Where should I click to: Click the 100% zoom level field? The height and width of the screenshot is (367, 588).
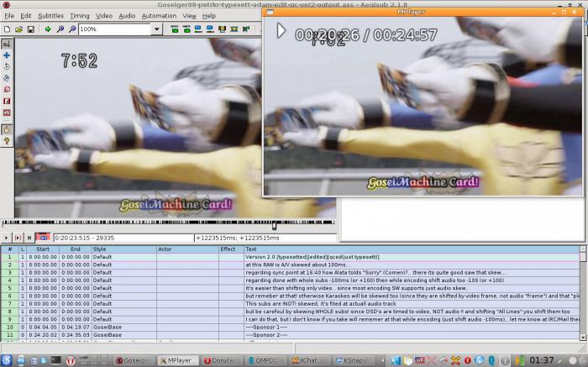pos(115,29)
